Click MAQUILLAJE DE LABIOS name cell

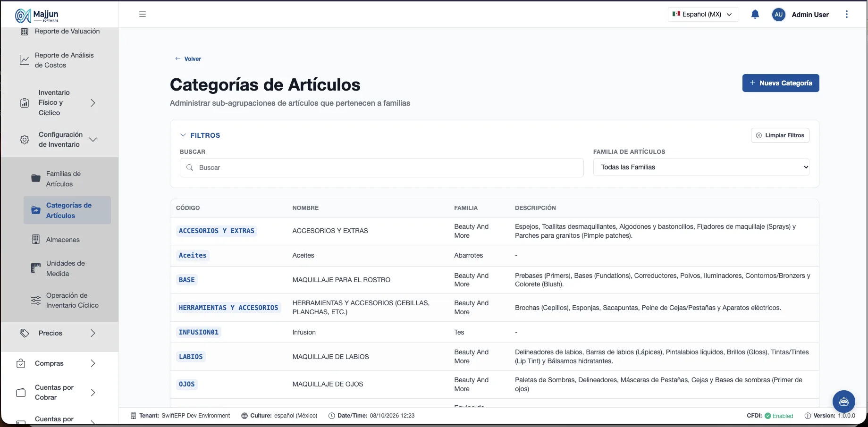coord(330,357)
